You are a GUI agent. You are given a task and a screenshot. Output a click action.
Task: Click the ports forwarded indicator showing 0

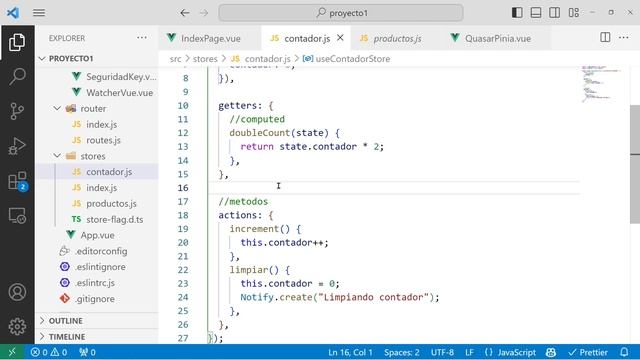[x=87, y=352]
